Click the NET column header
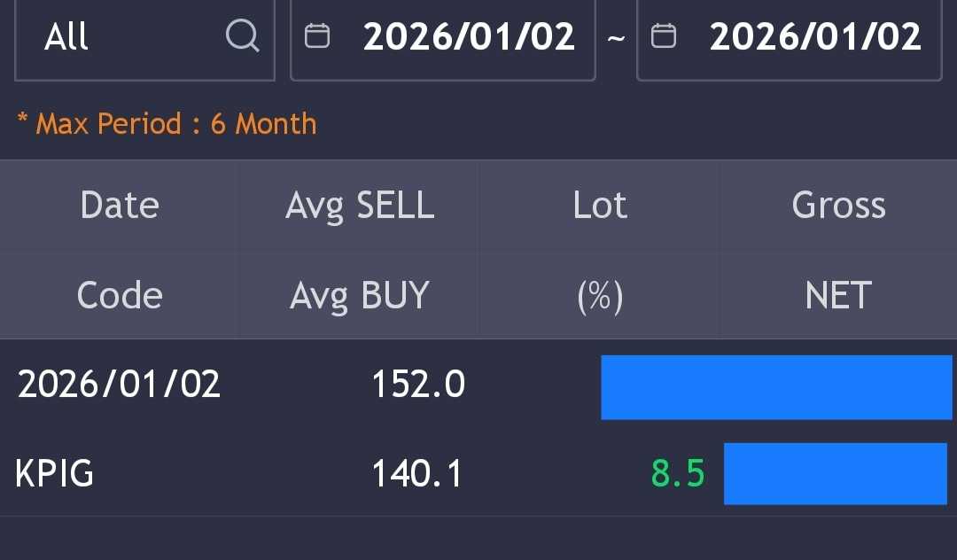The image size is (957, 560). (x=838, y=295)
